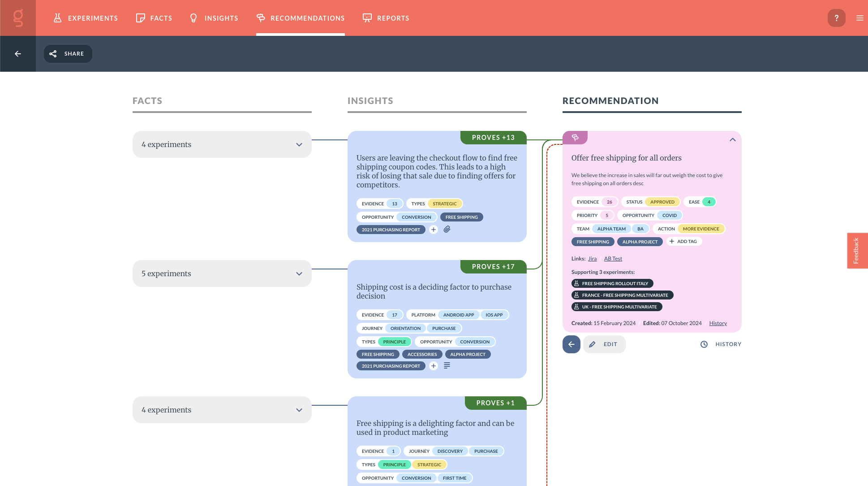The width and height of the screenshot is (868, 486).
Task: Switch to the Insights tab
Action: (x=214, y=18)
